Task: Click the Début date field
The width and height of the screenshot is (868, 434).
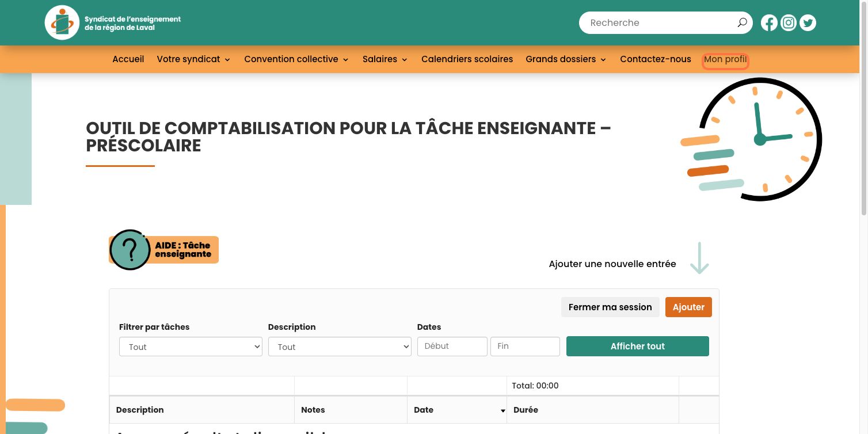Action: tap(452, 347)
